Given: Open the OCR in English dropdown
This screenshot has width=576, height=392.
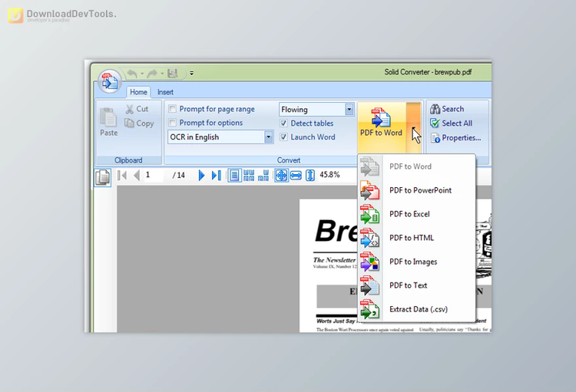Looking at the screenshot, I should click(269, 137).
